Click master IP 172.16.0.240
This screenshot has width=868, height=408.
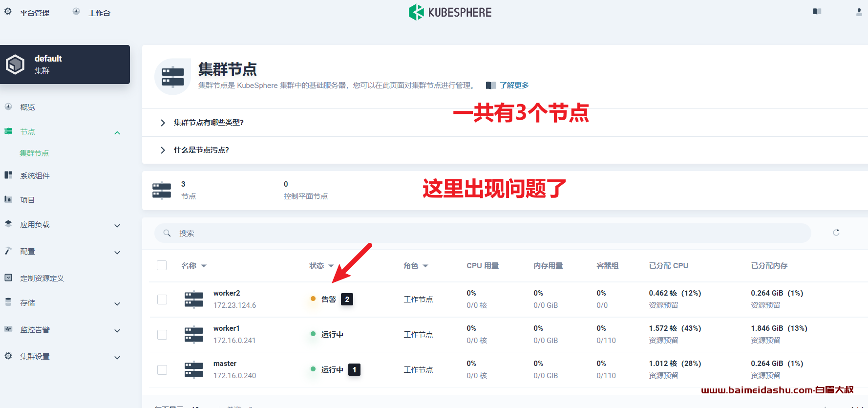click(x=234, y=376)
